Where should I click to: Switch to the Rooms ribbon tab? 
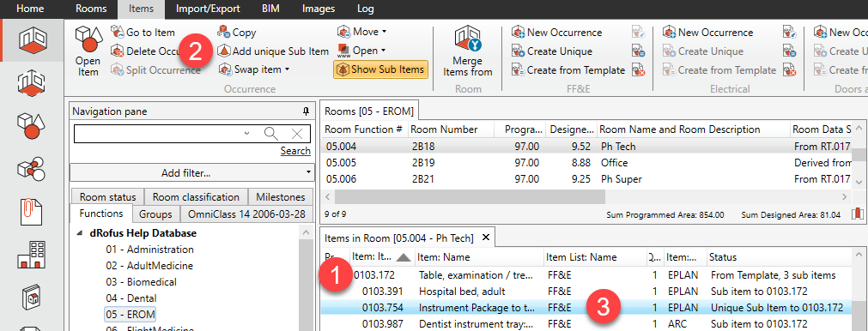[x=91, y=9]
